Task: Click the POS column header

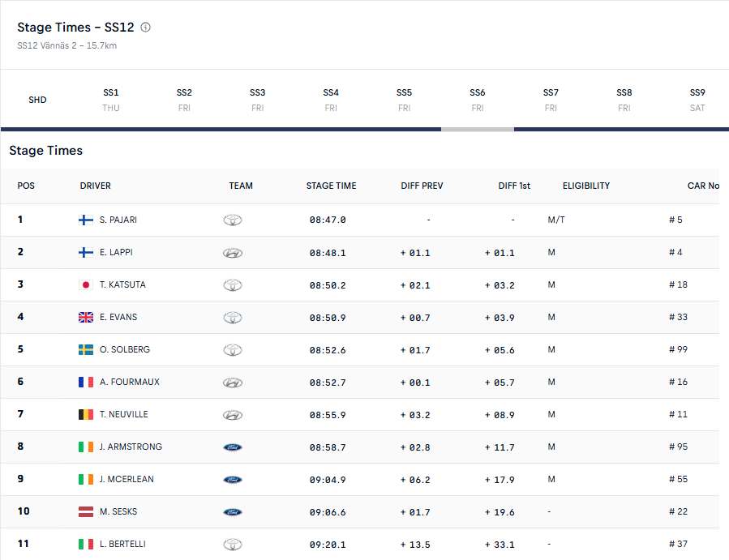Action: coord(26,186)
